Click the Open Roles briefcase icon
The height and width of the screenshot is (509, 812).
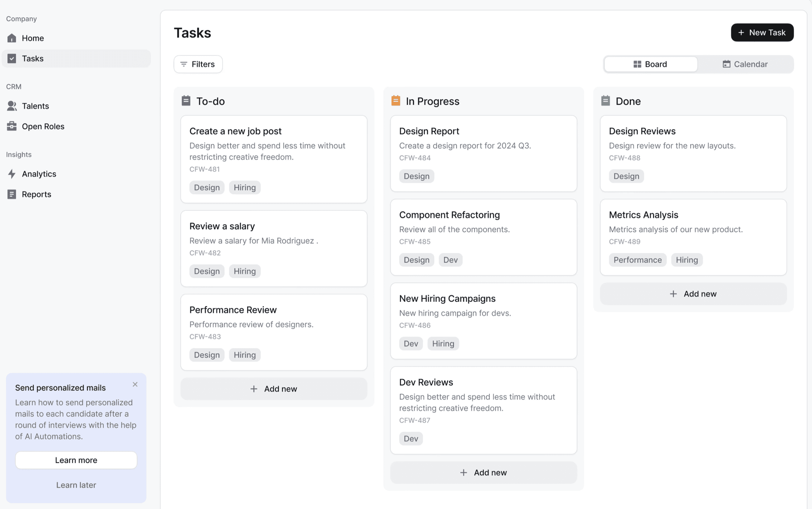point(12,126)
